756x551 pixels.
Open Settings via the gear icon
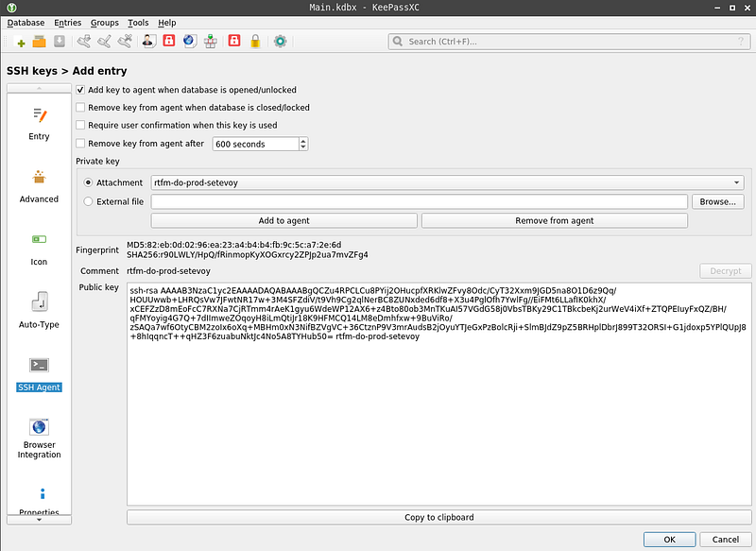pyautogui.click(x=280, y=42)
